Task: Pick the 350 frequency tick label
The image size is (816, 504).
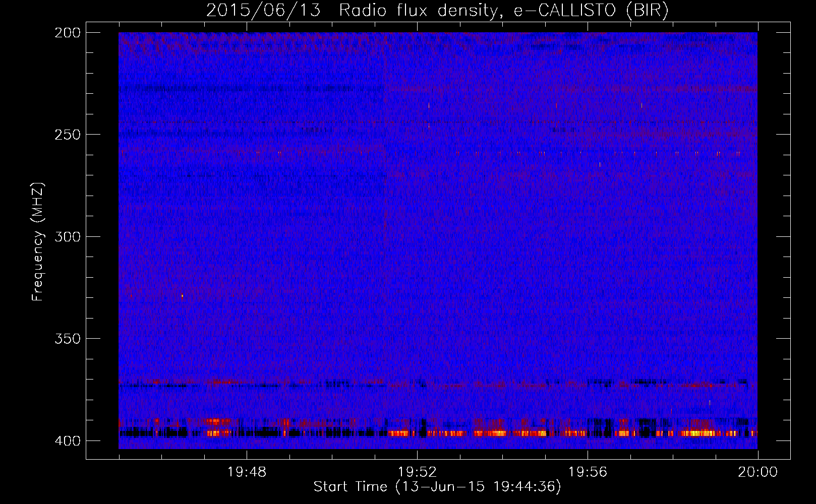Action: point(67,339)
